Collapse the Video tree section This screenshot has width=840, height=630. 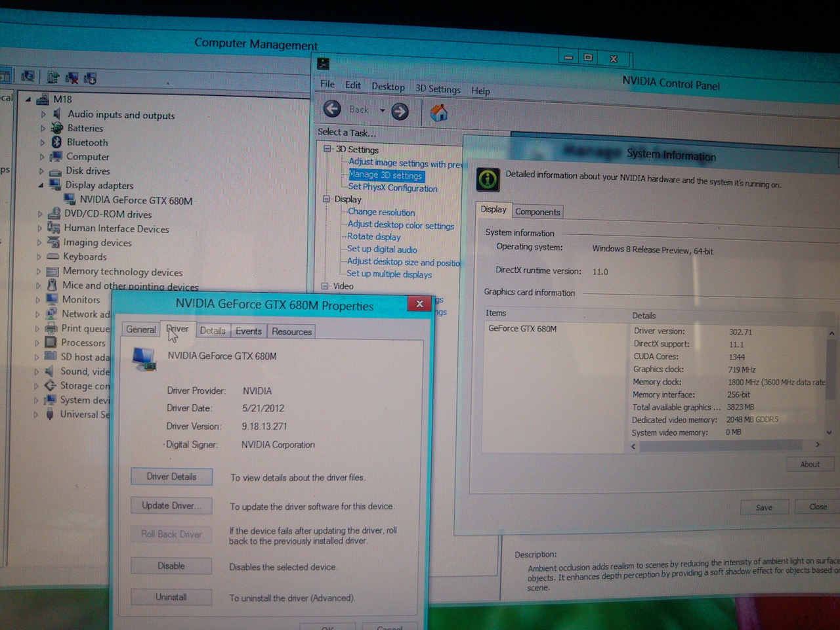tap(325, 285)
